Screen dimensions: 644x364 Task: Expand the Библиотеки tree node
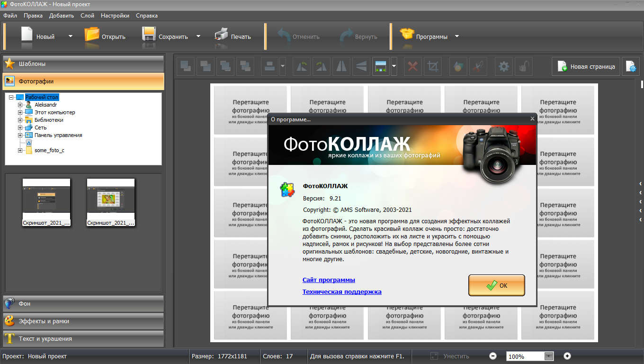(20, 120)
